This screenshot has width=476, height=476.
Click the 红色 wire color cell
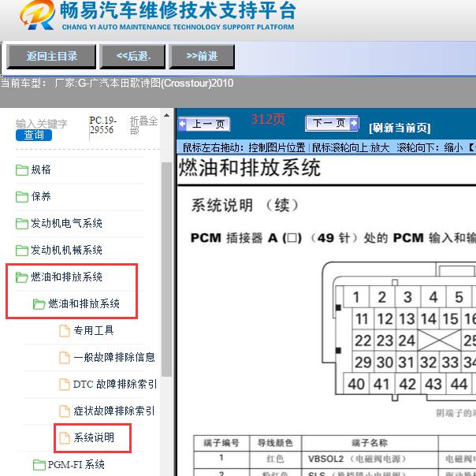(x=275, y=459)
